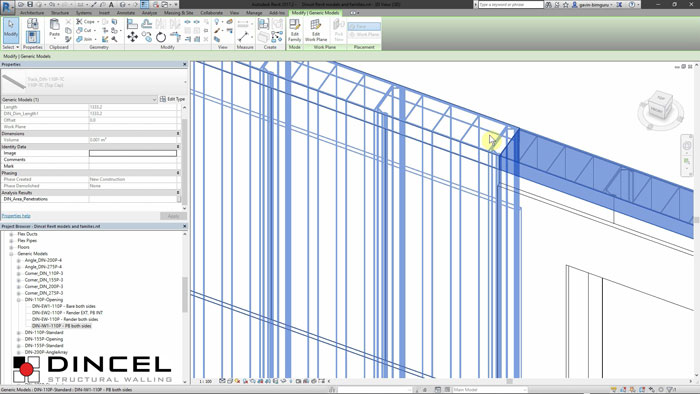Close the Properties palette
This screenshot has height=394, width=700.
185,64
